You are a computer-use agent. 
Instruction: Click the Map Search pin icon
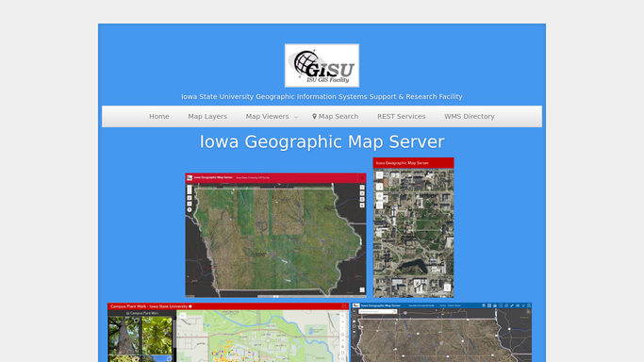(314, 117)
